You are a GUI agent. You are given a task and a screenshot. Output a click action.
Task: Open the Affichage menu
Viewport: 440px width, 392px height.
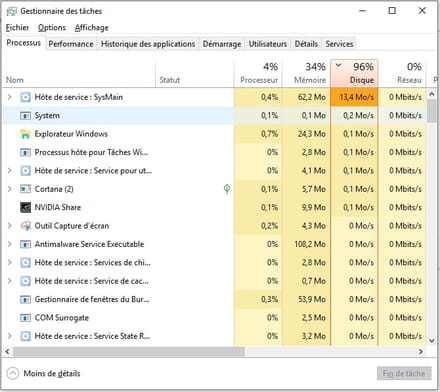(92, 28)
